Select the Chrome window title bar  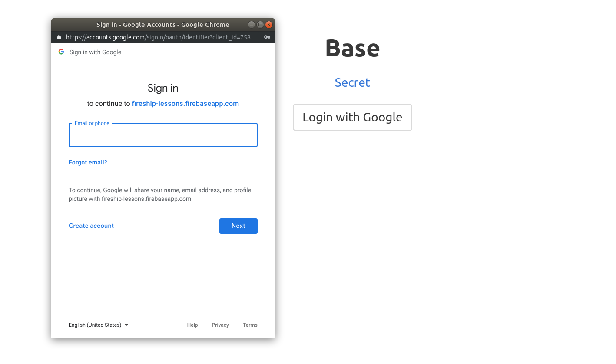162,25
